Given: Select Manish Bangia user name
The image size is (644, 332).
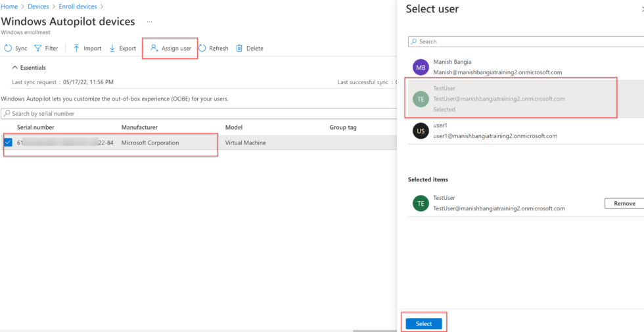Looking at the screenshot, I should 452,62.
